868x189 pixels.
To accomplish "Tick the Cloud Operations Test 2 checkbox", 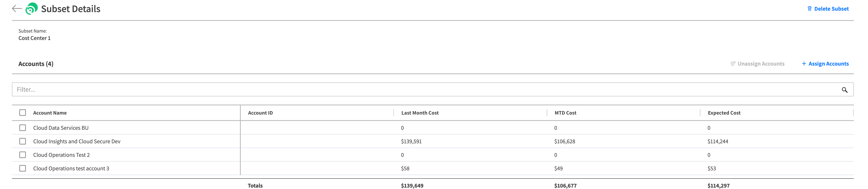I will click(23, 155).
